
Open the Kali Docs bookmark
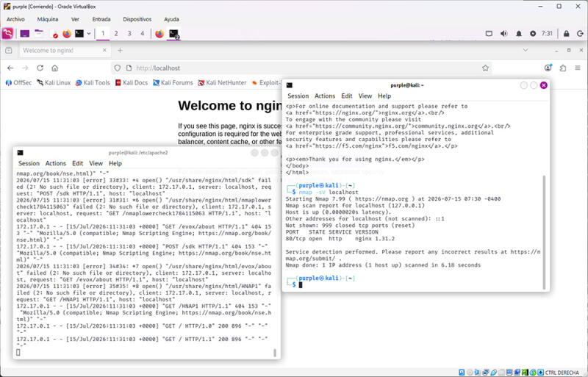point(132,82)
